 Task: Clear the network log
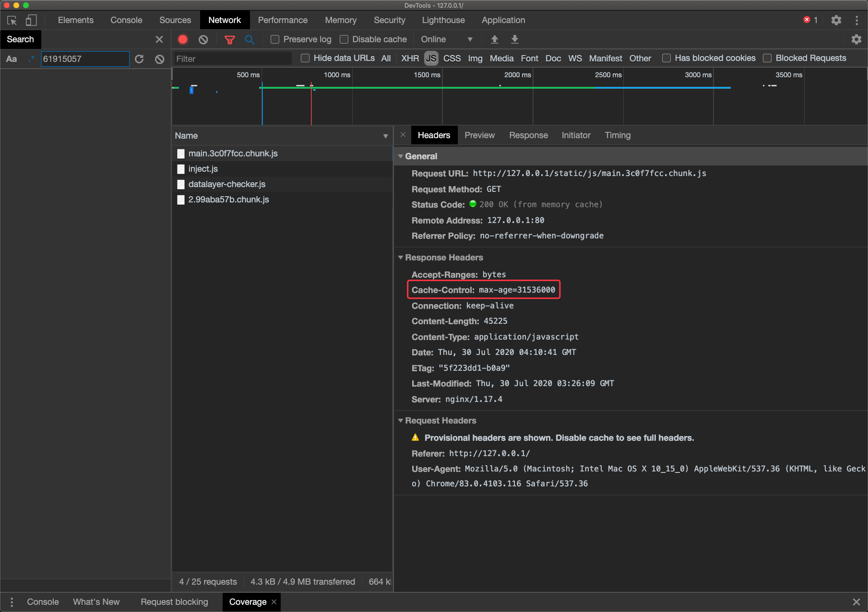[202, 39]
